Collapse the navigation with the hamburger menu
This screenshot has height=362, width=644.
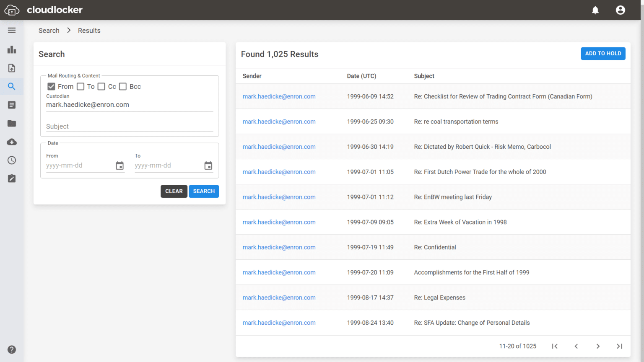(11, 30)
